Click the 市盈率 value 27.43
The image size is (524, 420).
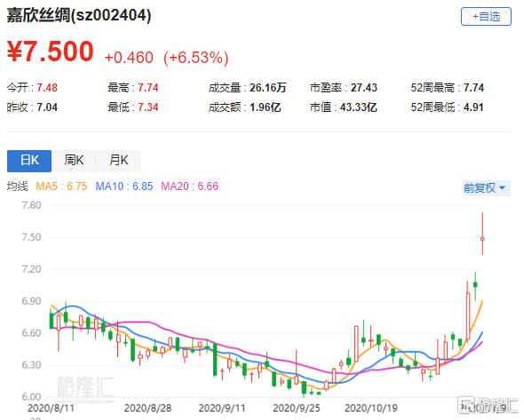(364, 88)
